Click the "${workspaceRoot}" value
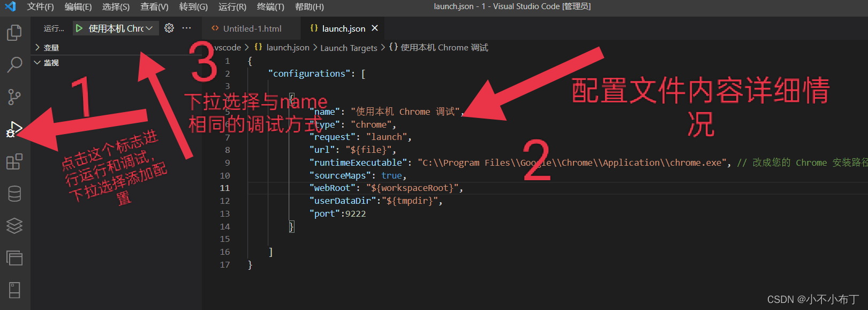 tap(412, 188)
